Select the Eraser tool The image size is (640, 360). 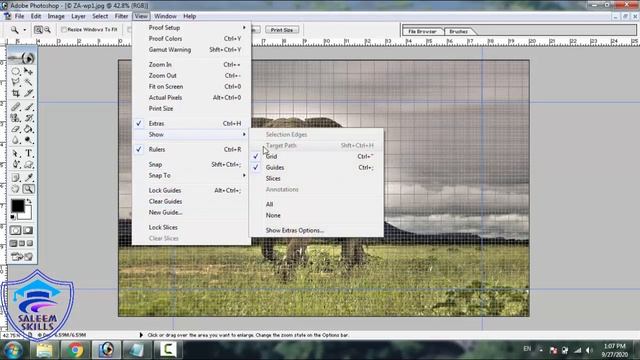[x=16, y=129]
